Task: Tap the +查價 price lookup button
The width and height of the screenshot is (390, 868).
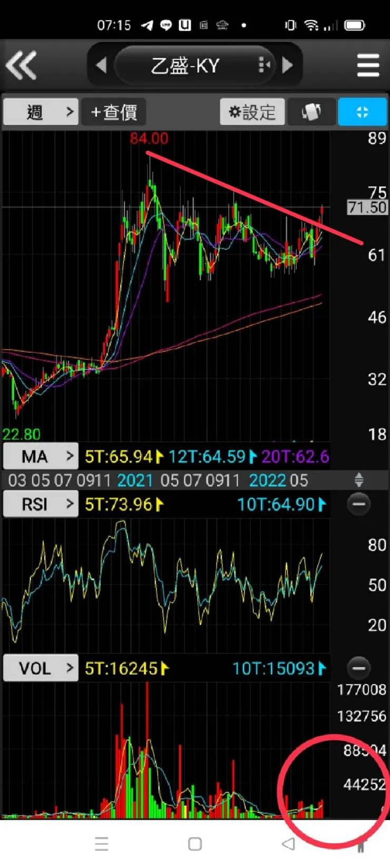Action: point(113,112)
